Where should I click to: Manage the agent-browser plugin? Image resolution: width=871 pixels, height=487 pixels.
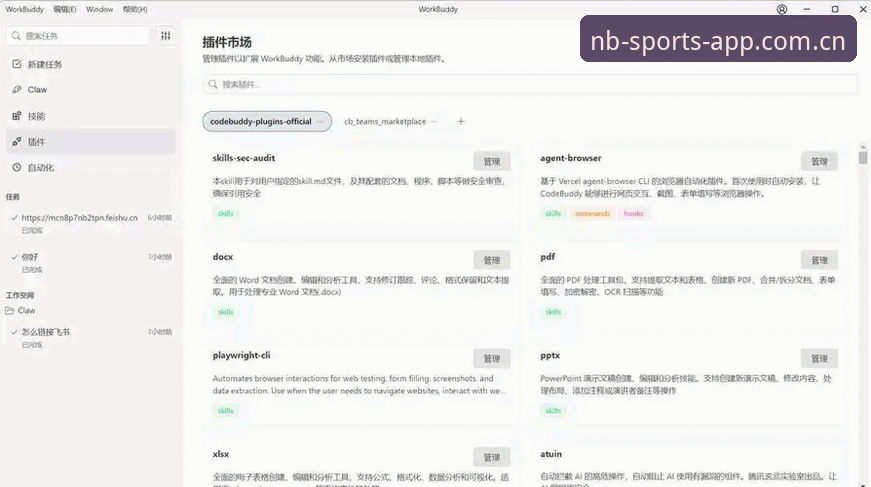point(819,162)
